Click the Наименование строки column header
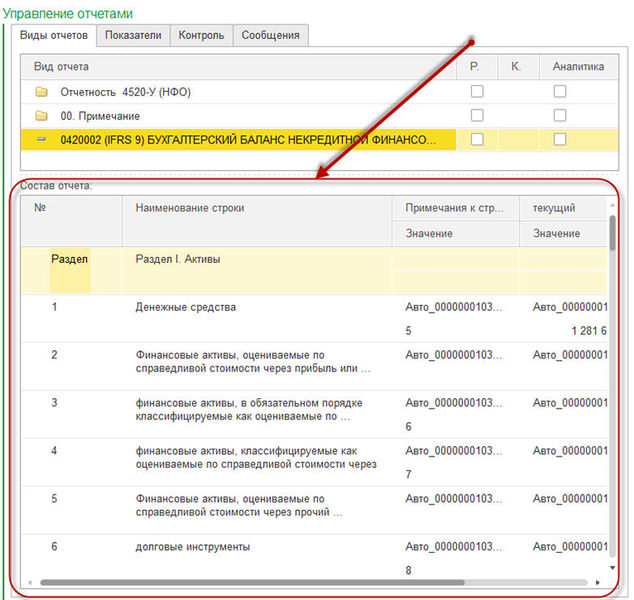634x600 pixels. pyautogui.click(x=190, y=208)
